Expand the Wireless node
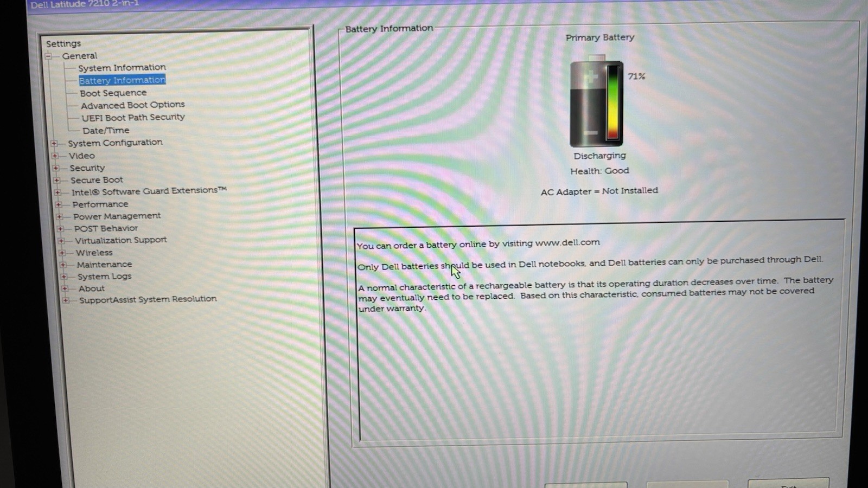Viewport: 868px width, 488px height. (x=62, y=253)
